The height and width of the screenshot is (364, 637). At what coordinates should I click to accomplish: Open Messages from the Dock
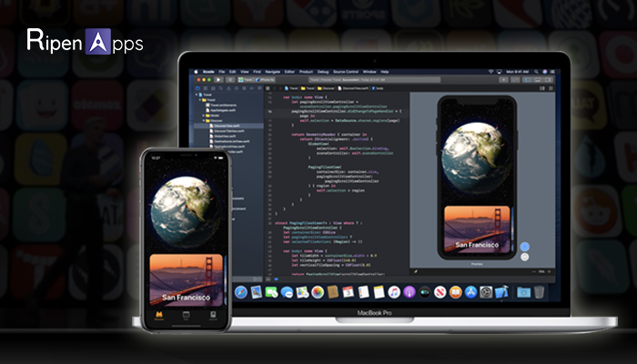[x=287, y=292]
